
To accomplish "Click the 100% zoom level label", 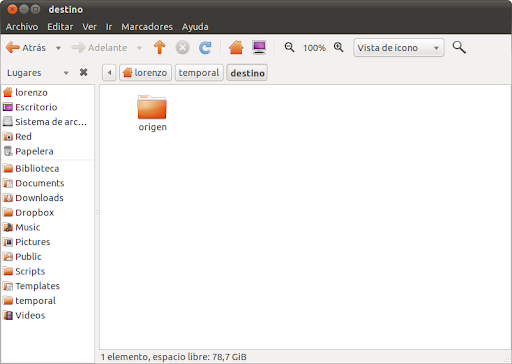I will (314, 48).
